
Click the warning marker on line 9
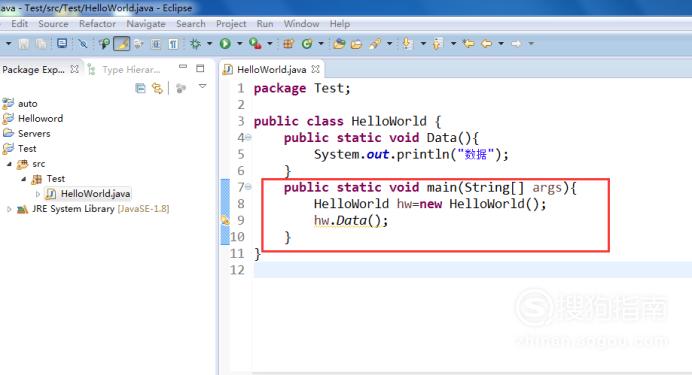point(225,220)
